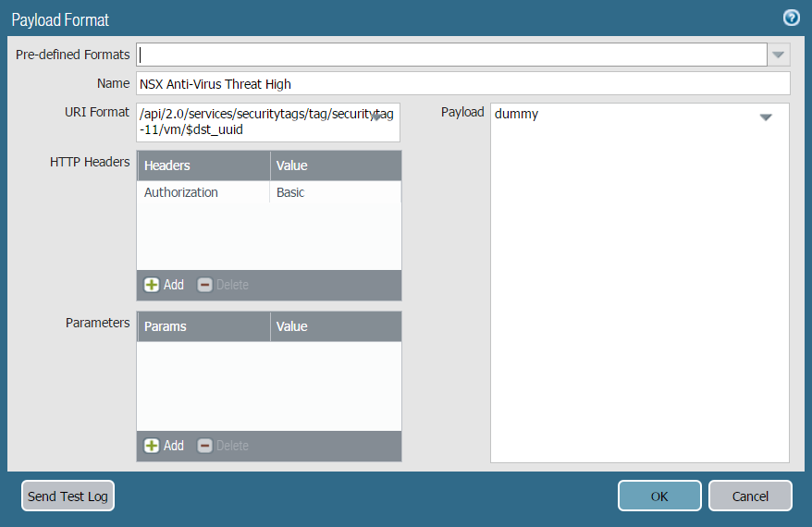The image size is (812, 527).
Task: Confirm the payload format with OK
Action: [659, 496]
